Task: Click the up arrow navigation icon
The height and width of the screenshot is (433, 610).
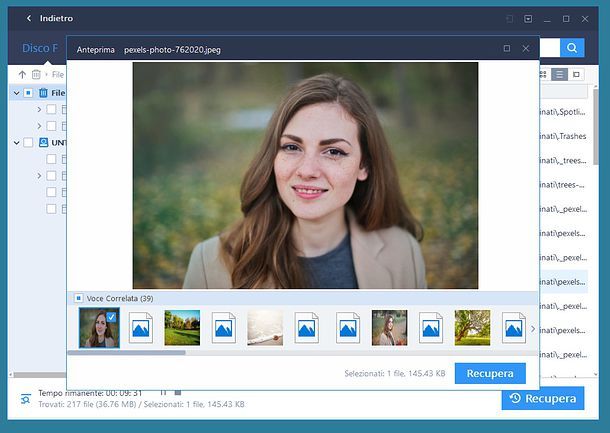Action: pos(22,74)
